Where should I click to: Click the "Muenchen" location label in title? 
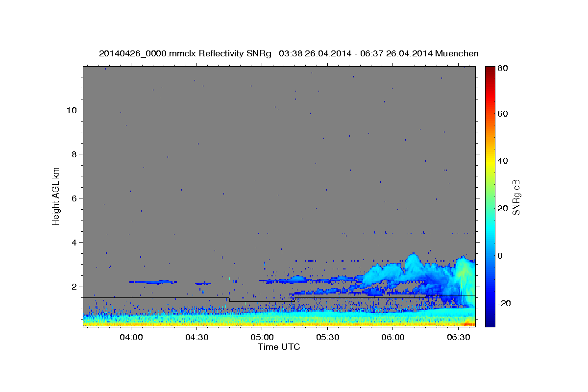click(457, 53)
